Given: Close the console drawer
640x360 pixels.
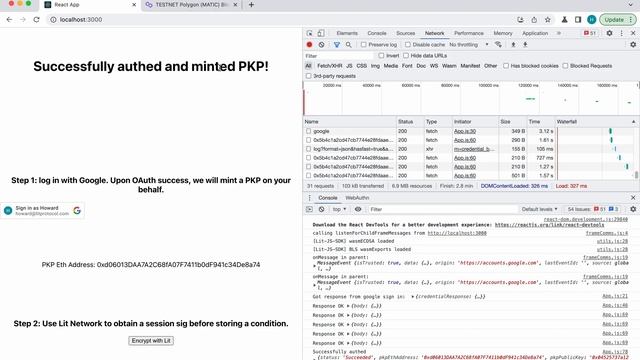Looking at the screenshot, I should (x=633, y=198).
